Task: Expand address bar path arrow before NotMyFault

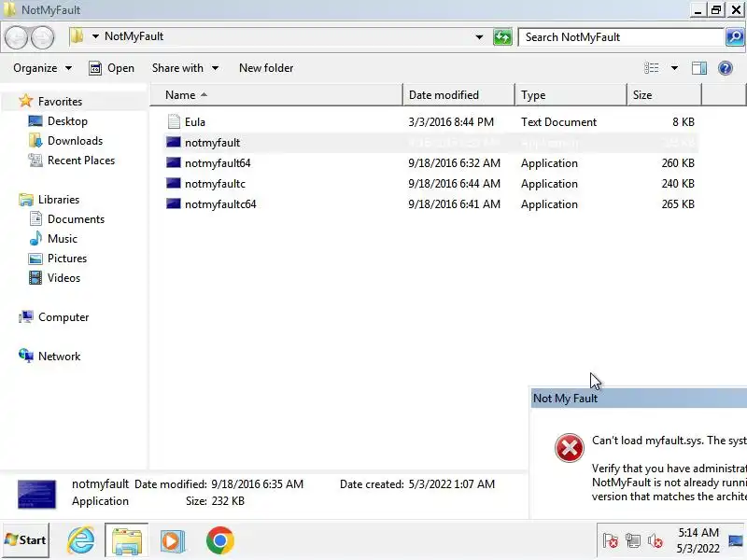Action: coord(95,36)
